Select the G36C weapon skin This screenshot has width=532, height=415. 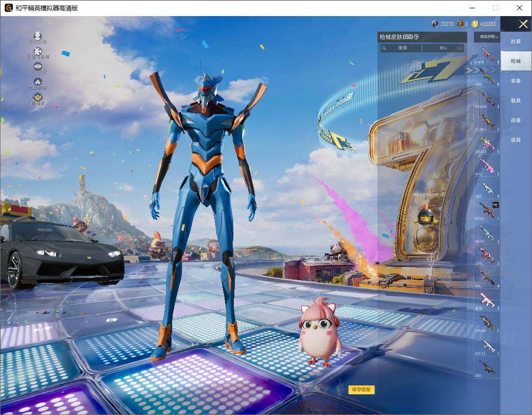point(487,256)
